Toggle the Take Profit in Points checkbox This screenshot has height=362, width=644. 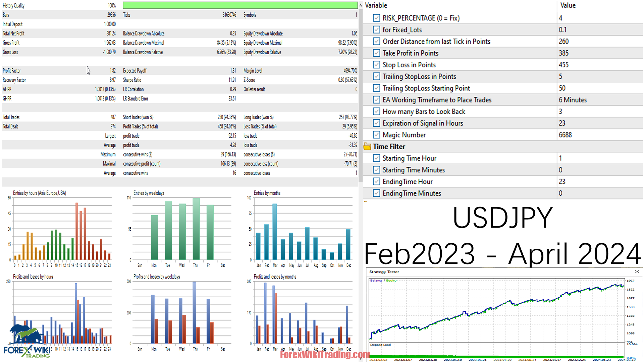(376, 53)
